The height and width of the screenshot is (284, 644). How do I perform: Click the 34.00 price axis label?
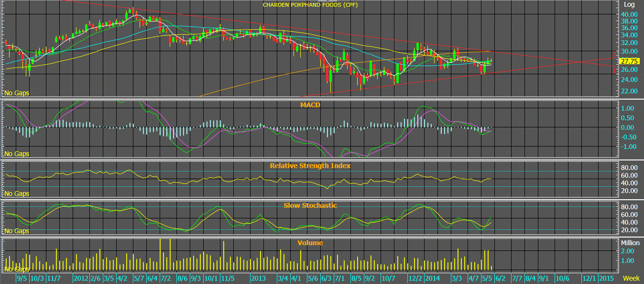point(629,35)
